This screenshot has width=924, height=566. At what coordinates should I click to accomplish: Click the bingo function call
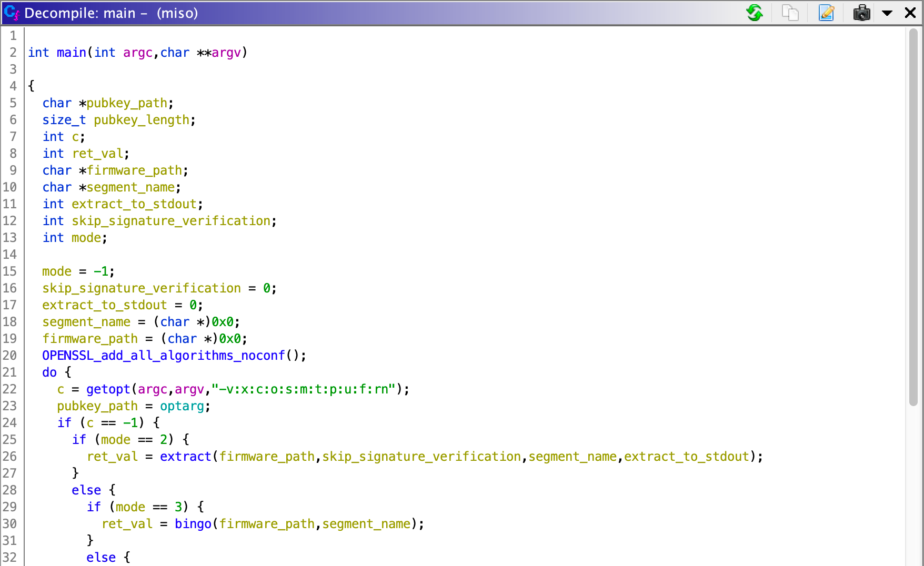click(x=193, y=524)
